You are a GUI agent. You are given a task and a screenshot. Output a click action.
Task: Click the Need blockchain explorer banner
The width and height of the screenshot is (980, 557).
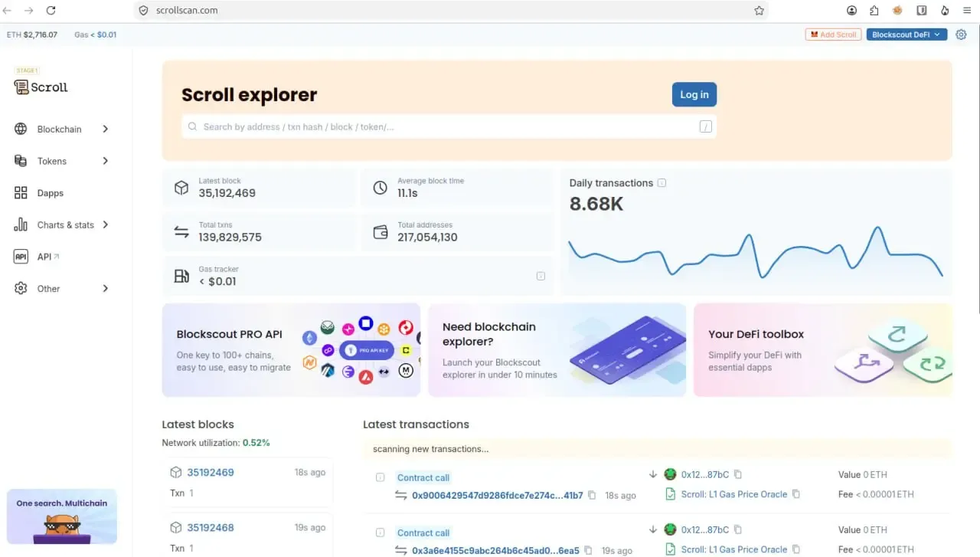click(557, 350)
